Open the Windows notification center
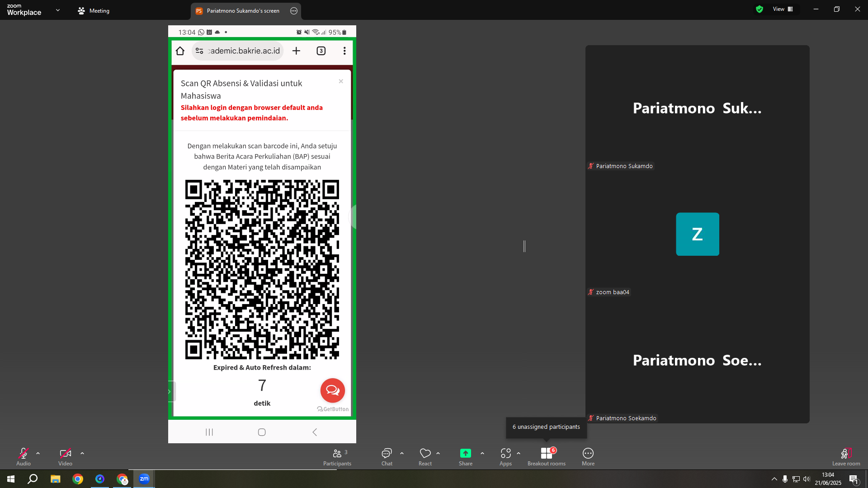Viewport: 868px width, 488px height. 854,479
